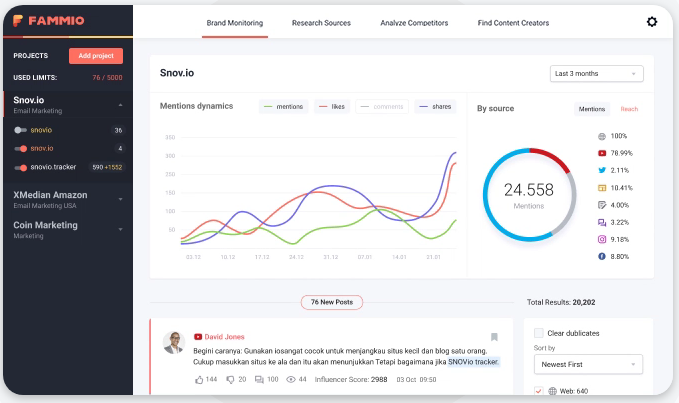This screenshot has width=679, height=403.
Task: Open the Brand Monitoring tab
Action: click(x=235, y=23)
